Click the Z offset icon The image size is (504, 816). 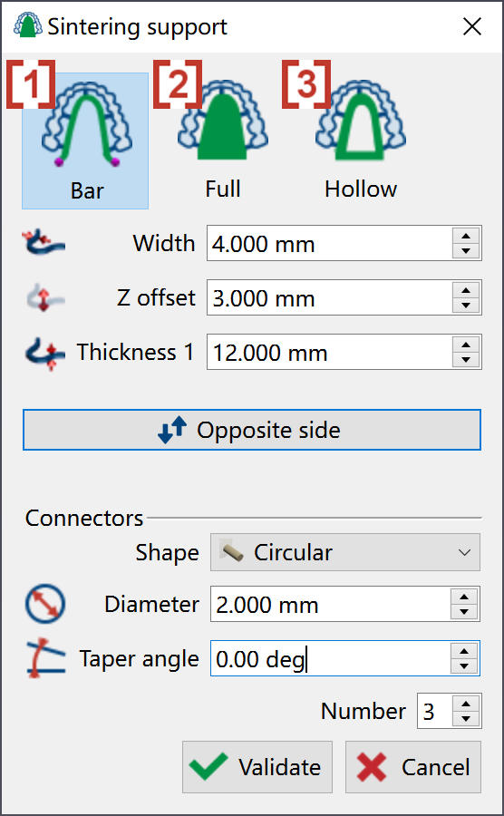[44, 297]
